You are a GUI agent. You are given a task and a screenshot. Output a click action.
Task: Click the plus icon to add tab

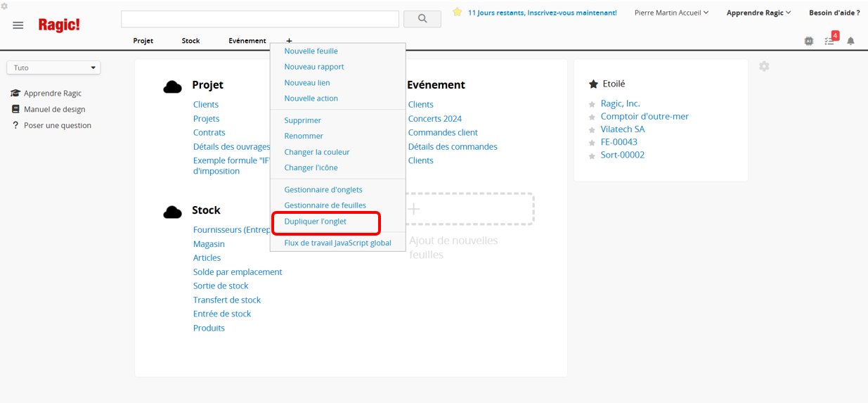click(x=289, y=41)
